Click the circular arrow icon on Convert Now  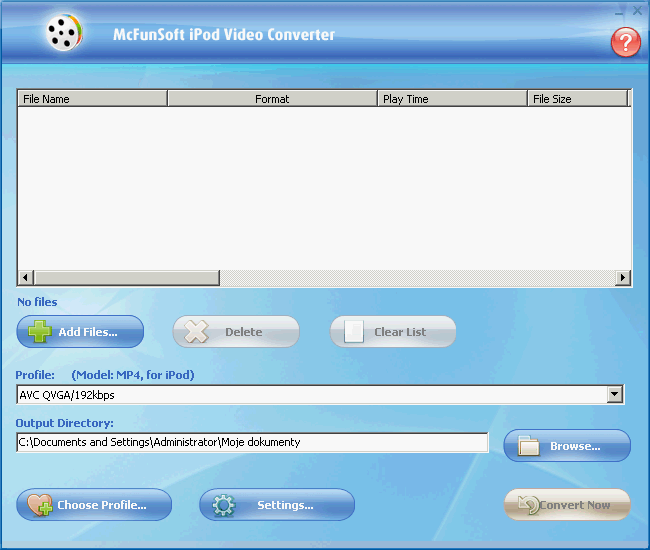pyautogui.click(x=529, y=505)
